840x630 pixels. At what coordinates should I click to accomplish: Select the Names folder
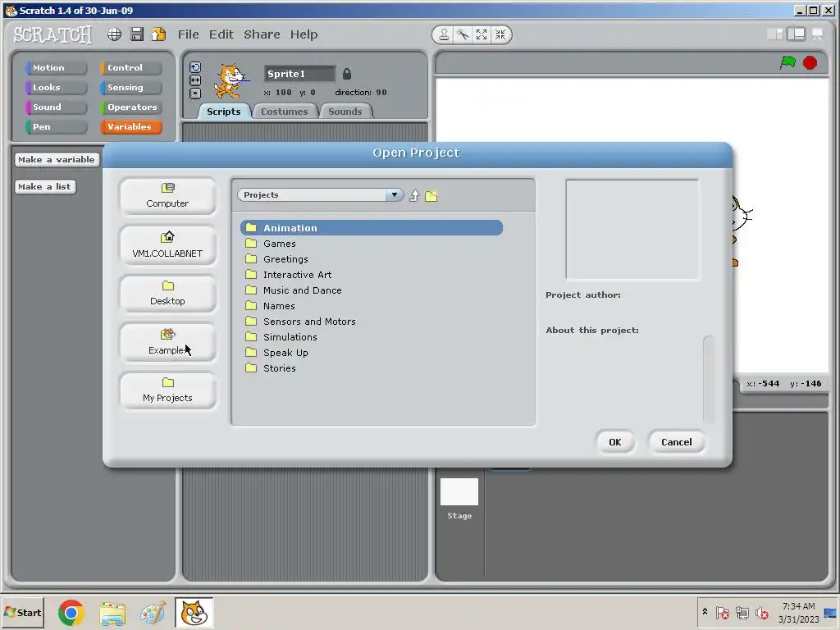(372, 306)
